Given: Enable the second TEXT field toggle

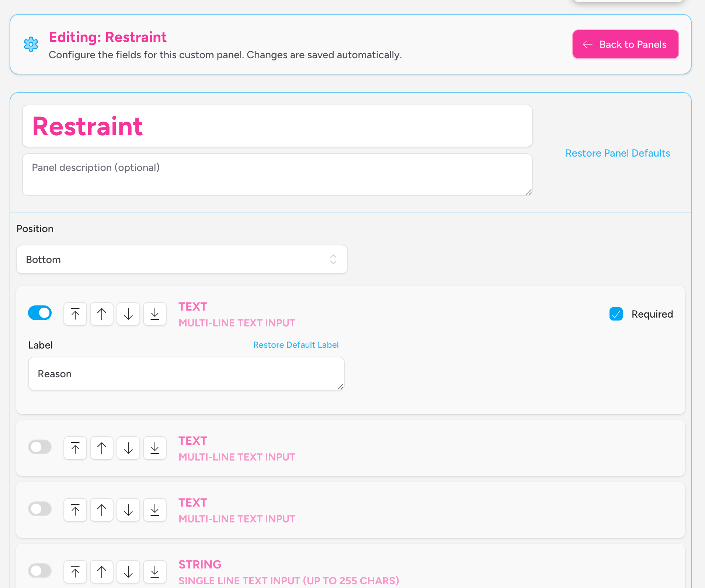Looking at the screenshot, I should pyautogui.click(x=40, y=447).
